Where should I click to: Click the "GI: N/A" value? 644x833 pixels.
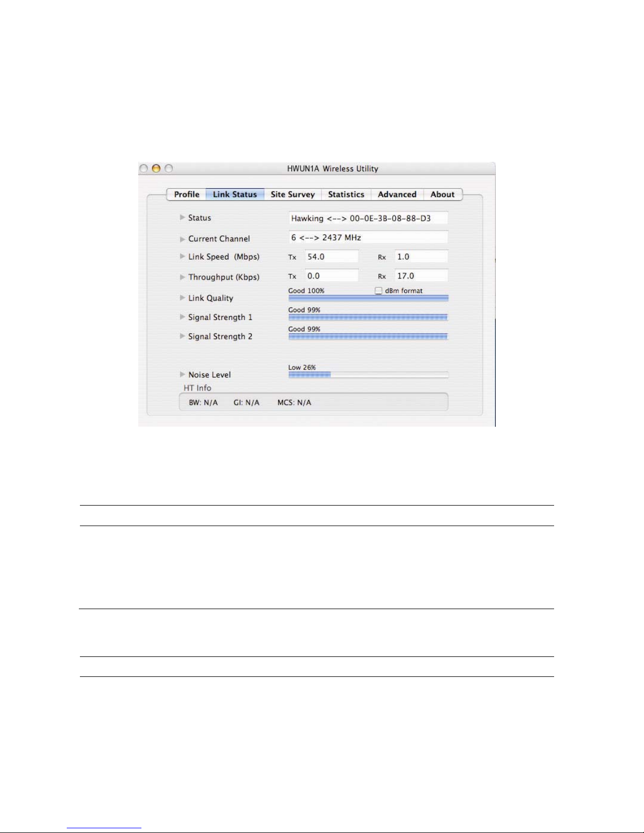coord(247,403)
